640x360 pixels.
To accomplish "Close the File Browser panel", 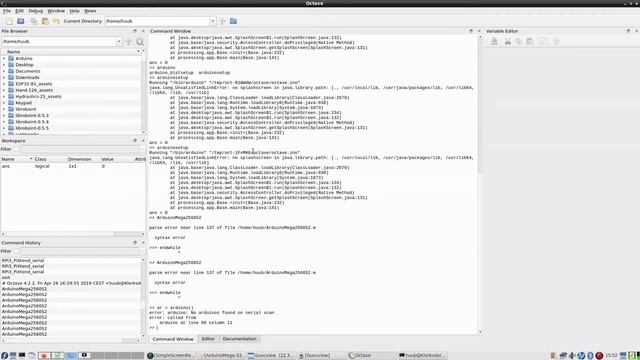I will (x=143, y=31).
